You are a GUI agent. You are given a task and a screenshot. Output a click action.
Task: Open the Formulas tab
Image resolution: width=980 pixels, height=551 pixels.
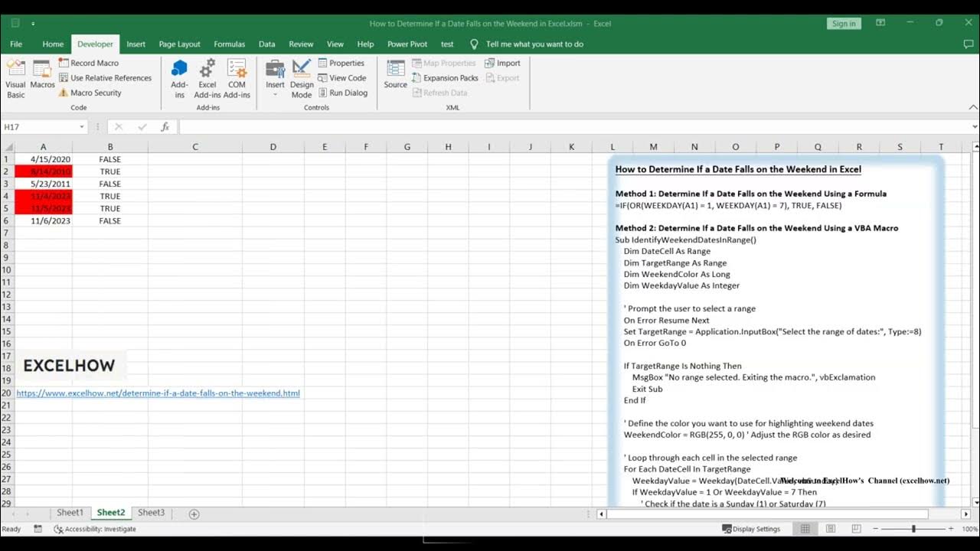(x=230, y=44)
